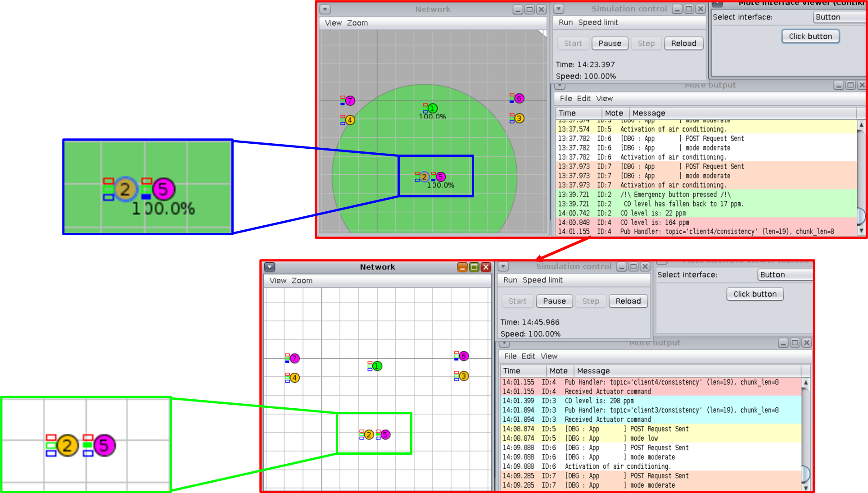The height and width of the screenshot is (493, 868).
Task: Click the Reload button in top simulation
Action: pos(683,42)
